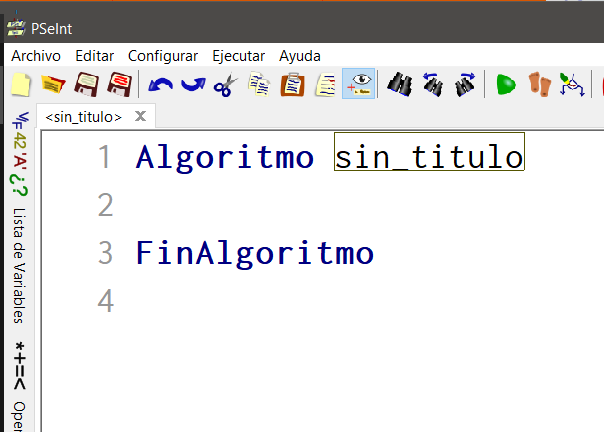Find next with the right-arrow binoculars icon
This screenshot has width=604, height=432.
(465, 84)
